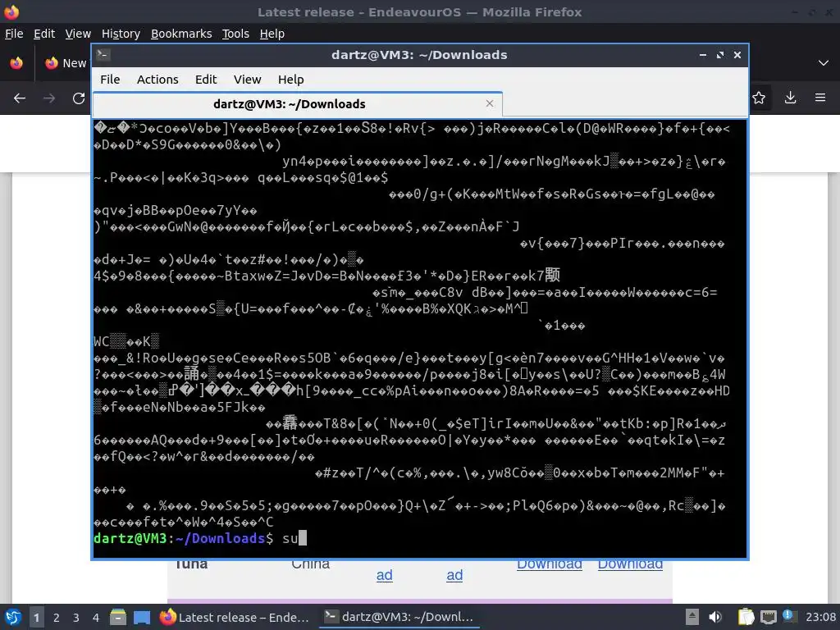Screen dimensions: 840x630
Task: Switch to workspace 3
Action: [76, 617]
